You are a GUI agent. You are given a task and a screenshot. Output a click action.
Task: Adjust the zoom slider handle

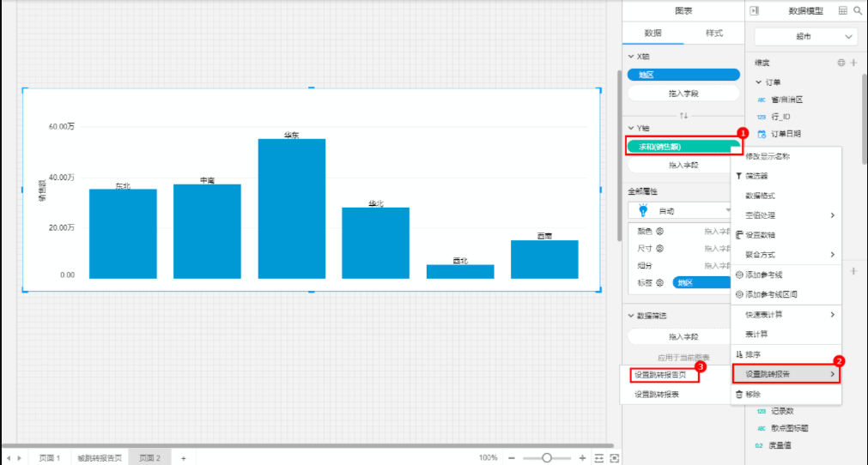(x=546, y=458)
